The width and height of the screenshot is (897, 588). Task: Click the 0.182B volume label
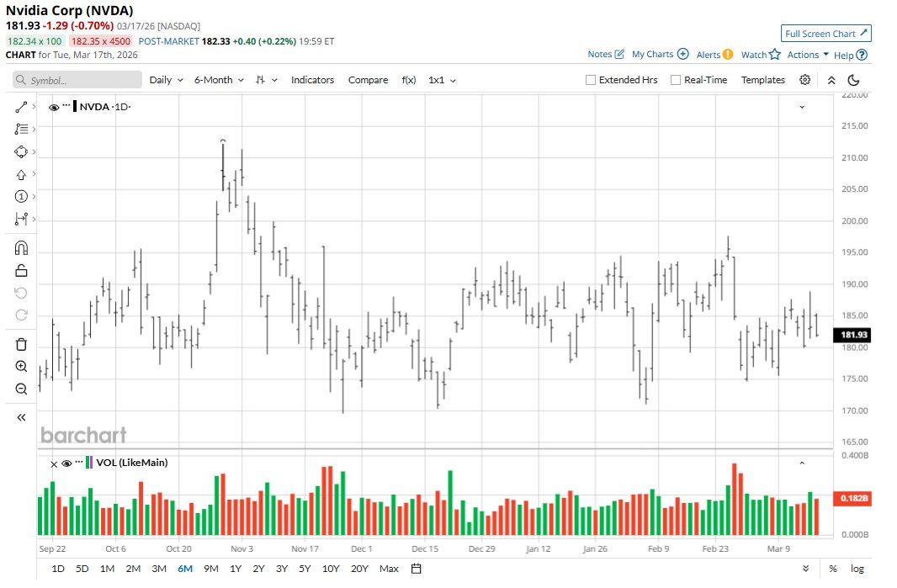pyautogui.click(x=852, y=499)
